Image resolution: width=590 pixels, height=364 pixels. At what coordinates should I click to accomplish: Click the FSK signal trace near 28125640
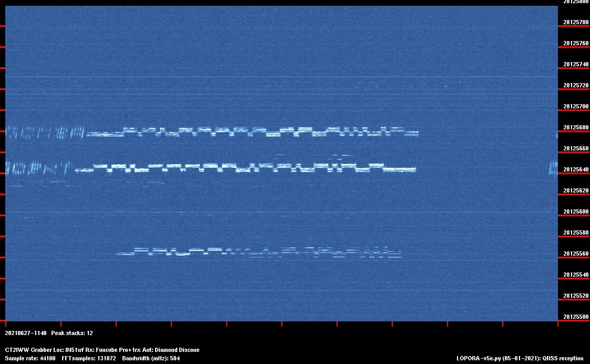[246, 168]
